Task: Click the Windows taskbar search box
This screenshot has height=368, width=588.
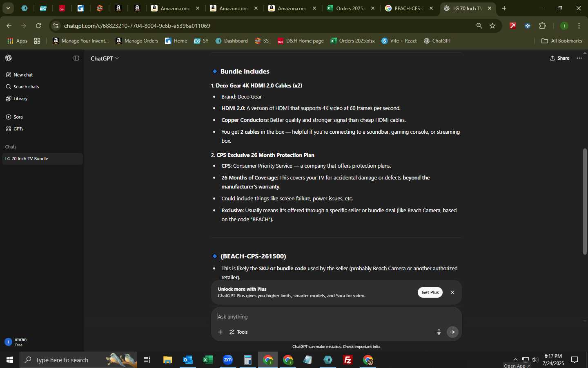Action: point(78,360)
